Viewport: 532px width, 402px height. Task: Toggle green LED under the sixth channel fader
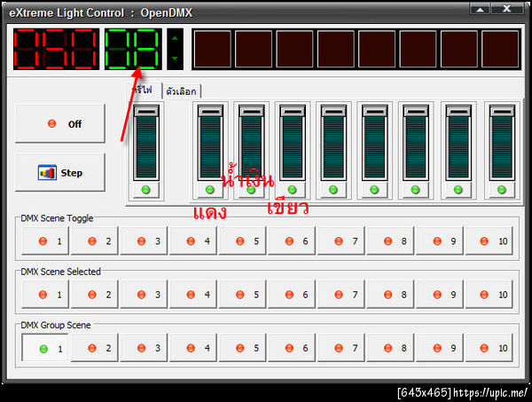tap(415, 190)
